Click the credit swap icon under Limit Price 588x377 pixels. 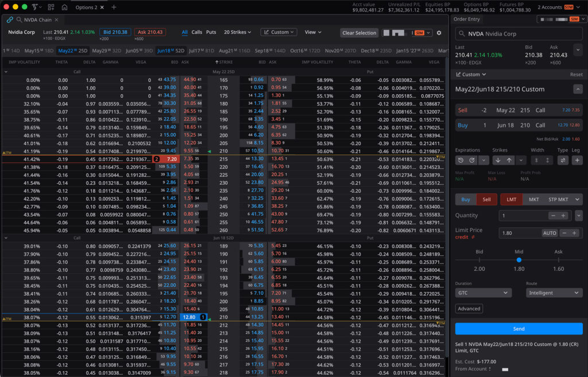(473, 237)
